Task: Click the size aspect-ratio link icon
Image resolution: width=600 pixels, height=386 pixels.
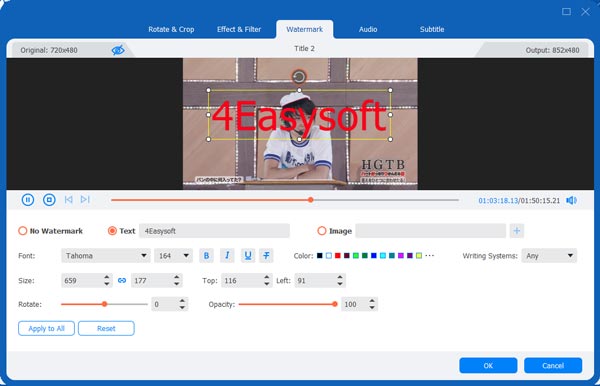Action: point(122,280)
